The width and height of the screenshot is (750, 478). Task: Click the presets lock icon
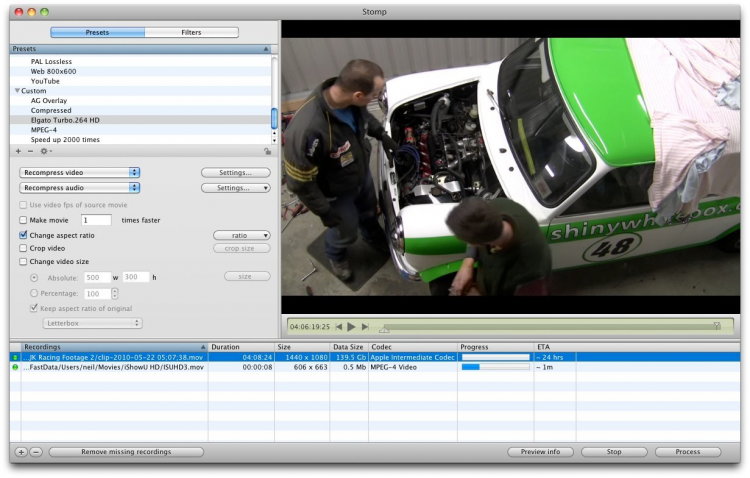267,151
